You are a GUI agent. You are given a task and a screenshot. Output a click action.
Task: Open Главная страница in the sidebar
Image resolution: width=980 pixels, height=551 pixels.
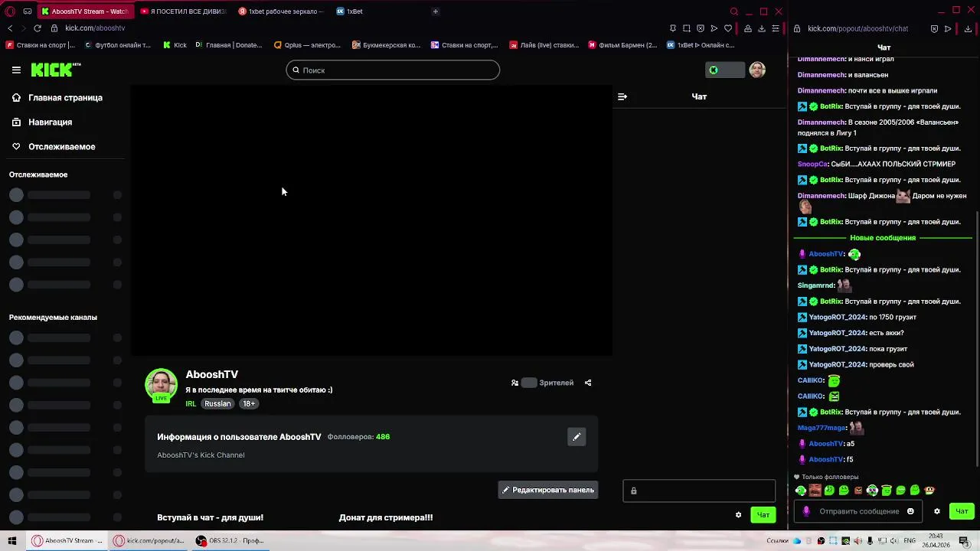click(x=65, y=98)
